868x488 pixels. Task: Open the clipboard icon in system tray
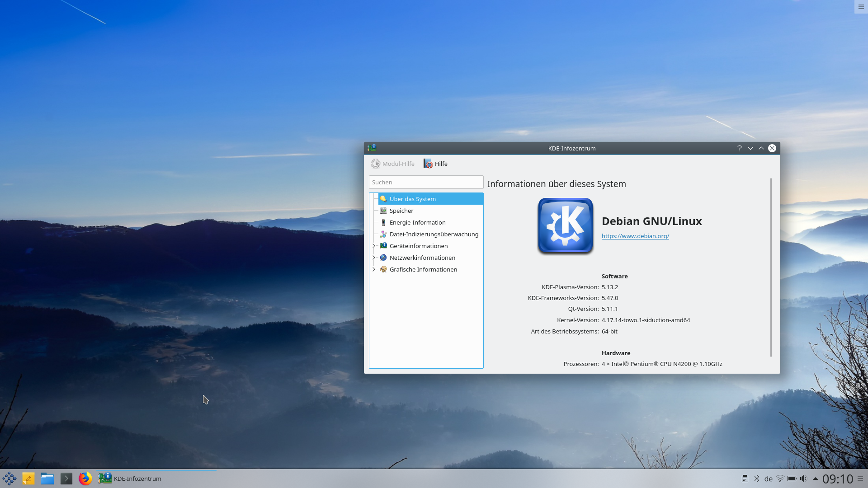[745, 478]
